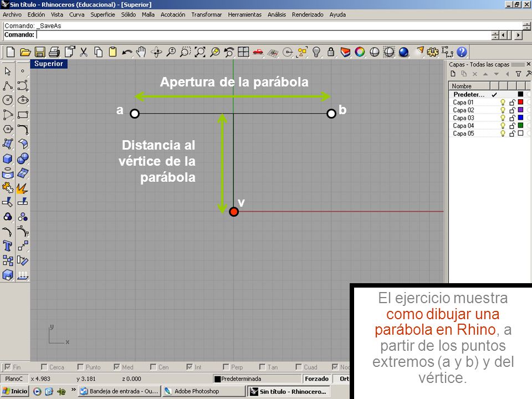Screen dimensions: 532x399
Task: Open the four viewports layout icon
Action: point(243,52)
